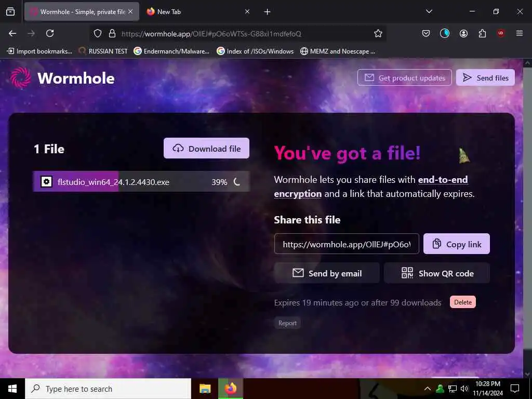Click the small Christmas tree decoration icon
This screenshot has width=532, height=399.
pos(464,156)
